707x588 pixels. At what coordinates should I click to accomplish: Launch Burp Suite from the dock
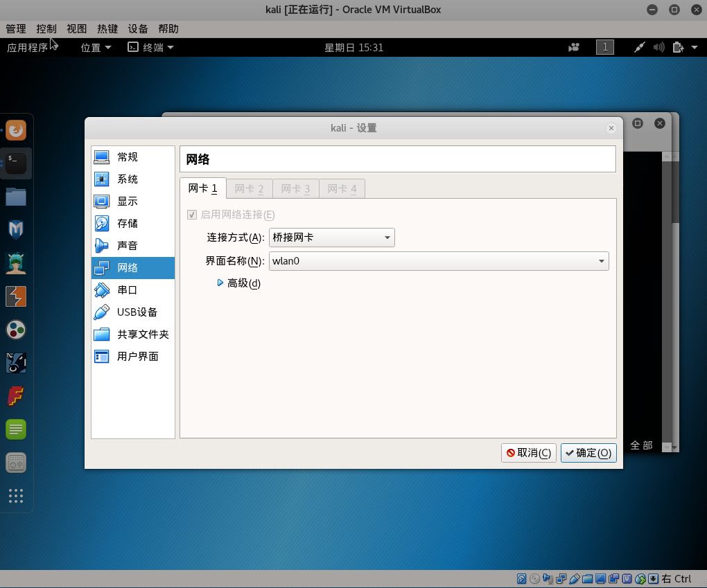(x=16, y=296)
